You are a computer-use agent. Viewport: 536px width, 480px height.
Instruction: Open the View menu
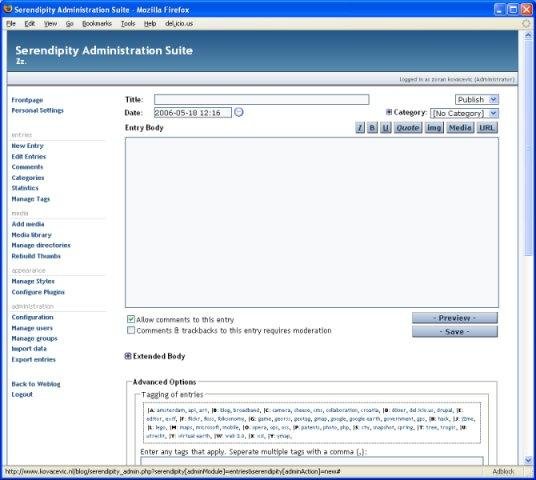[x=51, y=24]
